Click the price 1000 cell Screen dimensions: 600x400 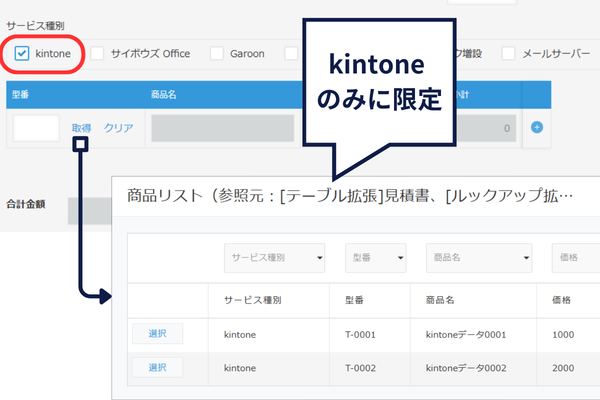coord(563,335)
